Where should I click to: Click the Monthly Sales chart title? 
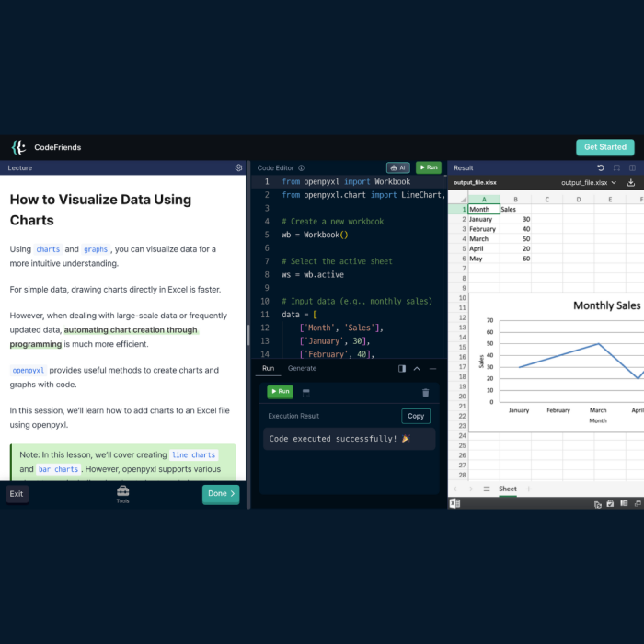click(x=606, y=305)
